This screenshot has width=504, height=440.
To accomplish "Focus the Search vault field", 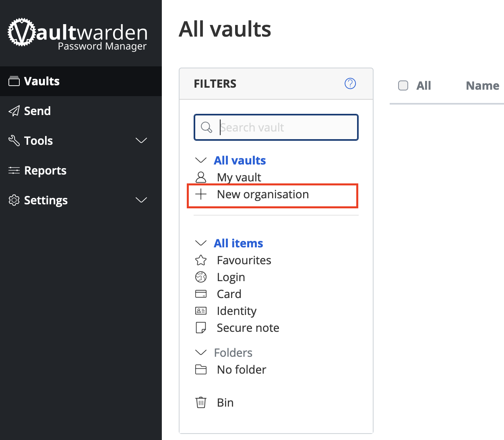I will pyautogui.click(x=286, y=127).
